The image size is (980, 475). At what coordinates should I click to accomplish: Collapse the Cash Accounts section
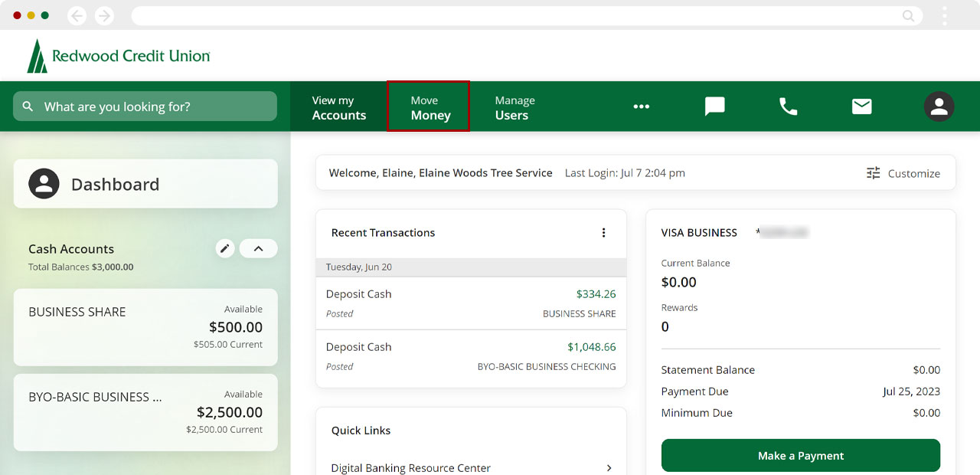coord(258,248)
